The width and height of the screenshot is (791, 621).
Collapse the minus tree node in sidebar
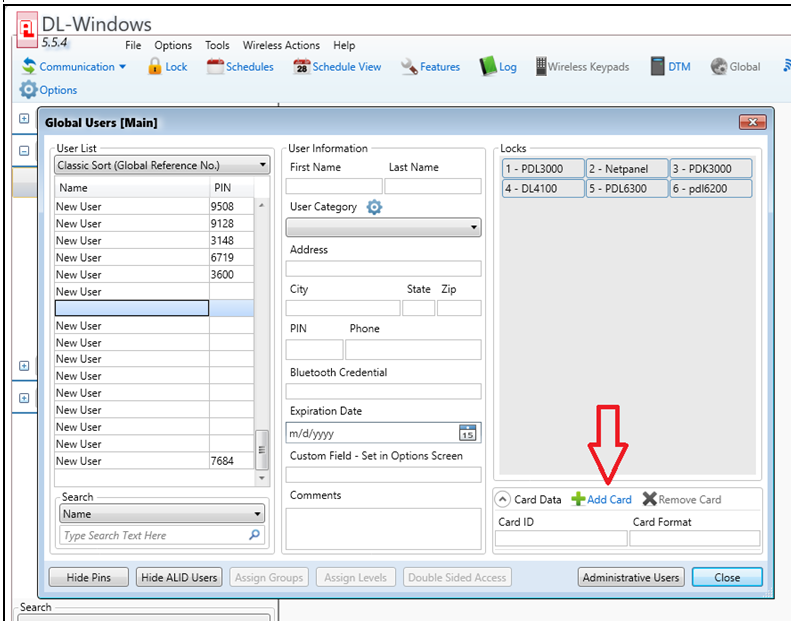(24, 150)
